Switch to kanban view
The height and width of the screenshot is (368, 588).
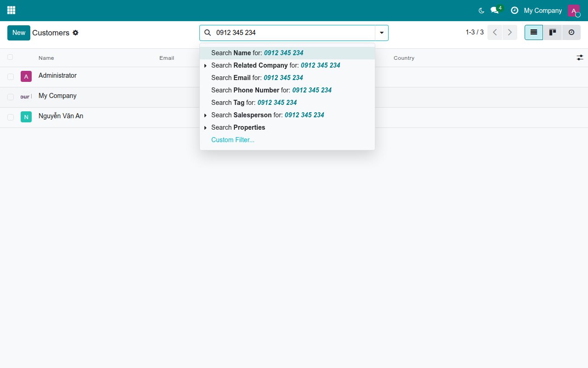[x=553, y=33]
